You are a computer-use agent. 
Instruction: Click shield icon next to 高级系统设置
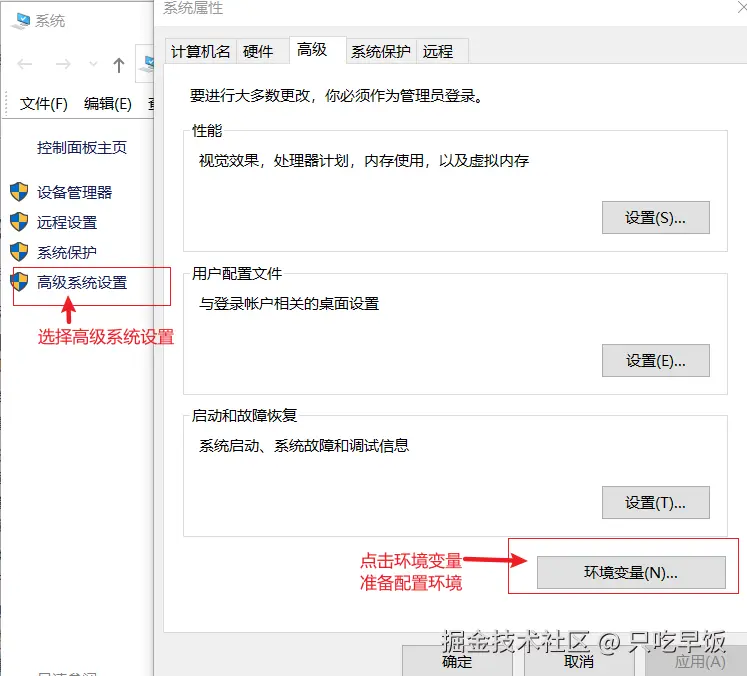point(19,282)
